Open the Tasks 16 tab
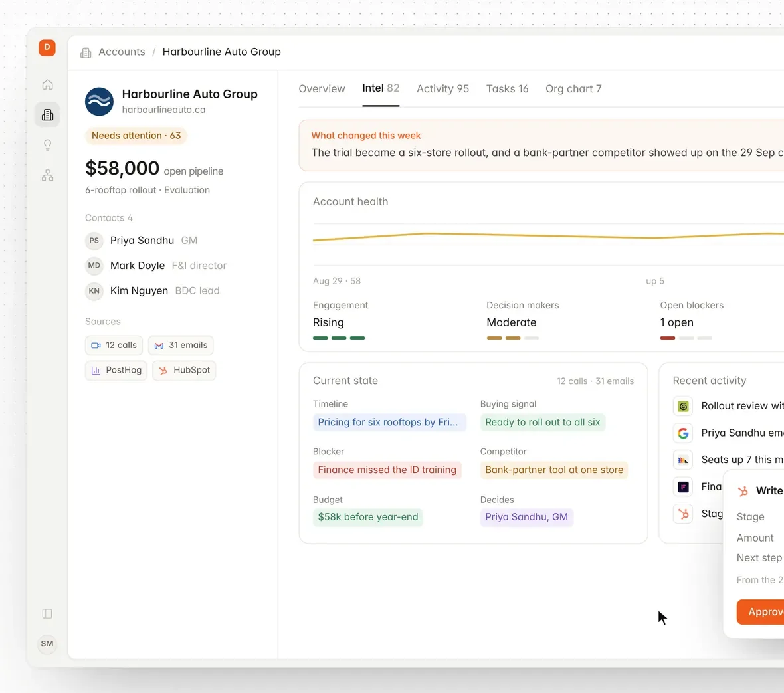 coord(508,88)
